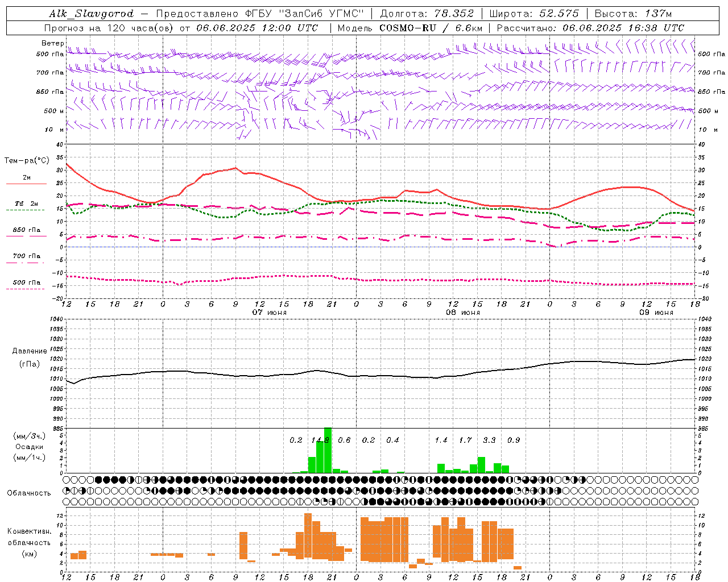The height and width of the screenshot is (582, 728).
Task: Click the Конвективн. облачность label
Action: (x=29, y=537)
